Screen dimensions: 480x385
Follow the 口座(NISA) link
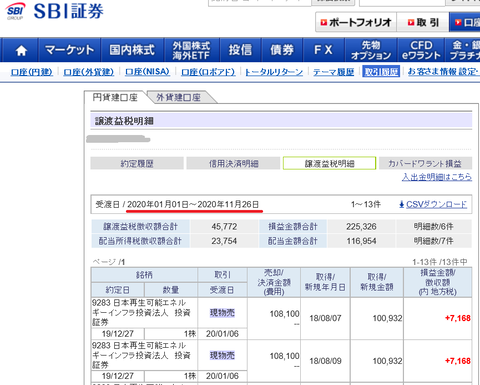point(147,72)
